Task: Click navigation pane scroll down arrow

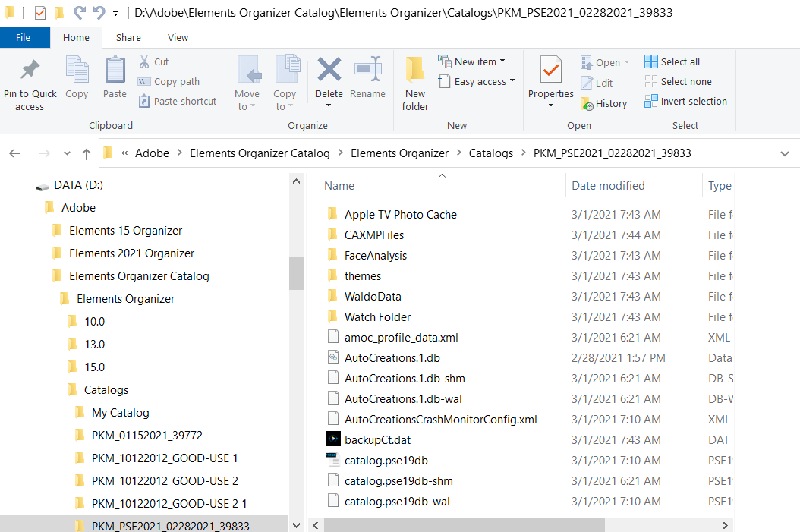Action: tap(296, 525)
